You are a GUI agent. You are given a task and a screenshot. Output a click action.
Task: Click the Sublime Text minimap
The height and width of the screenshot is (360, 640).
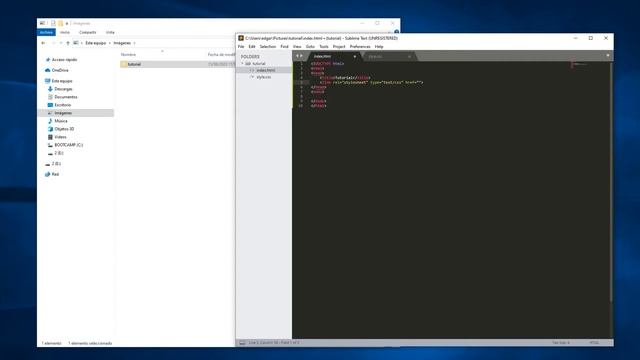[x=580, y=64]
